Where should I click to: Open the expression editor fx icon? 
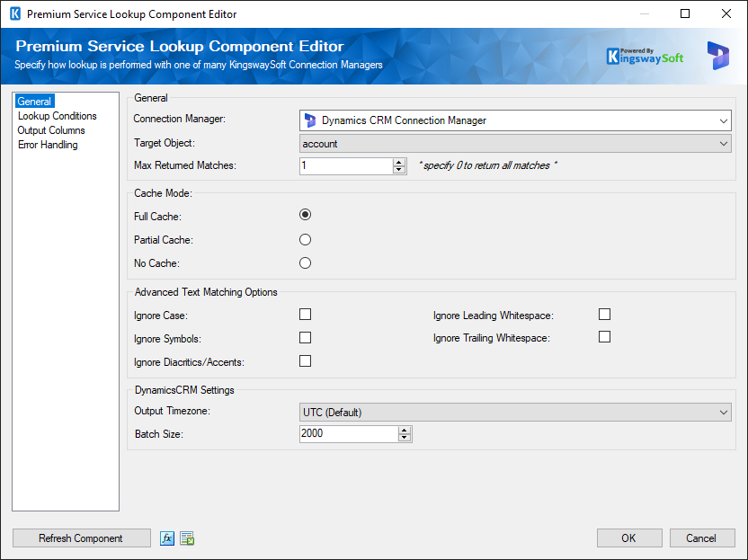(x=167, y=538)
